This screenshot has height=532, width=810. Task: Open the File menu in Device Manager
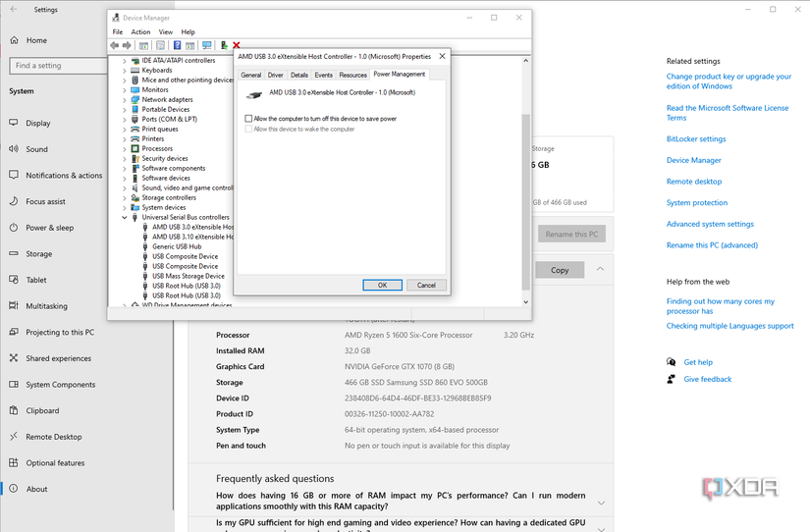pos(118,32)
